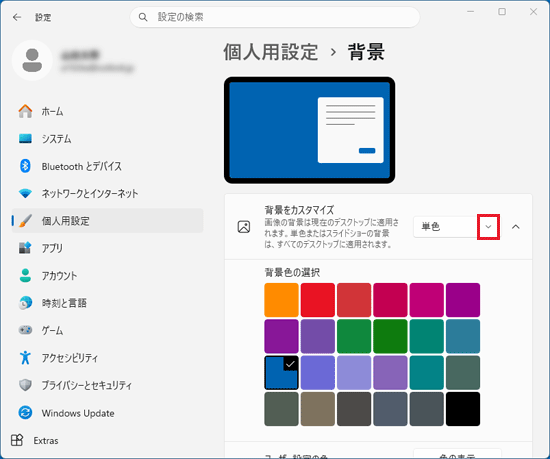Choose the bright red background color
The image size is (550, 459).
pos(318,300)
